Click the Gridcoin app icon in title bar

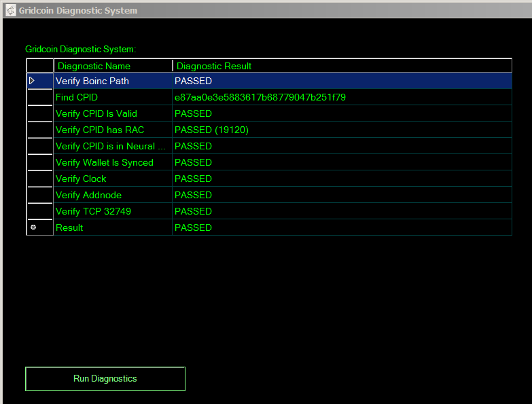point(10,10)
